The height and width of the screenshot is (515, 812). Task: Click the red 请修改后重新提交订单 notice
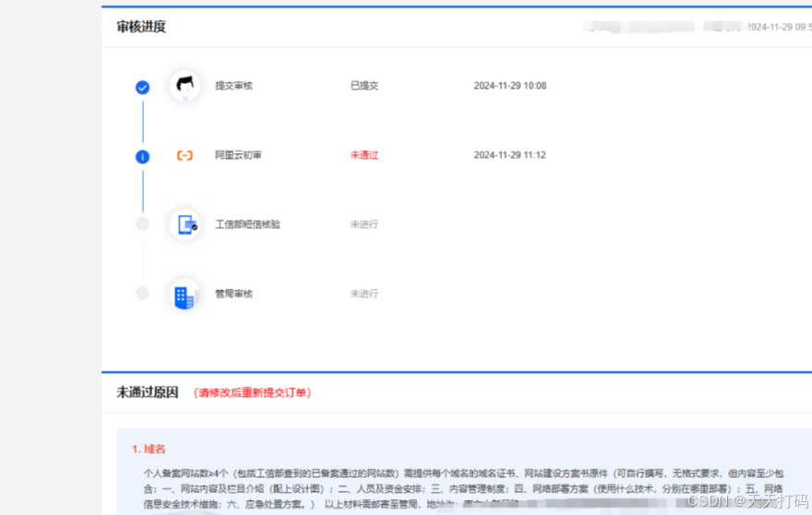tap(252, 393)
